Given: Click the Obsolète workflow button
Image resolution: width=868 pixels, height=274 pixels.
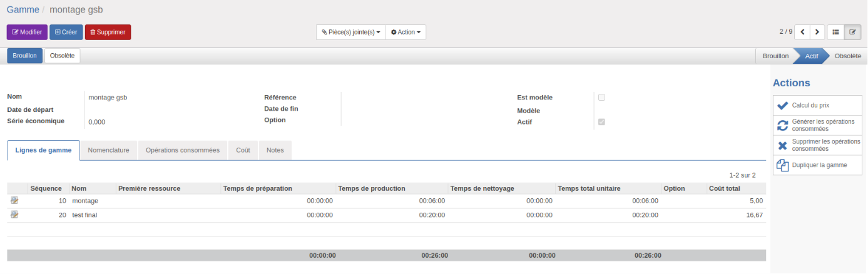Looking at the screenshot, I should click(x=62, y=56).
